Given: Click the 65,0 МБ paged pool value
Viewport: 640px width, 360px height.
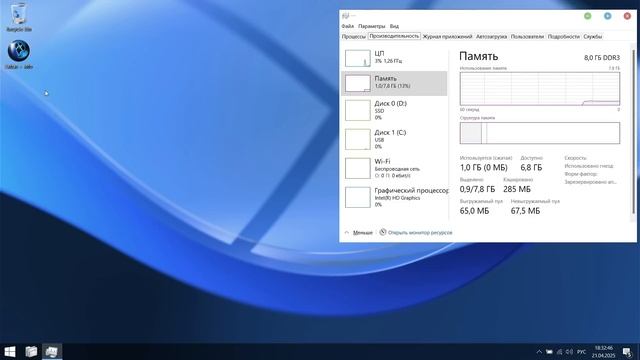Looking at the screenshot, I should (474, 211).
